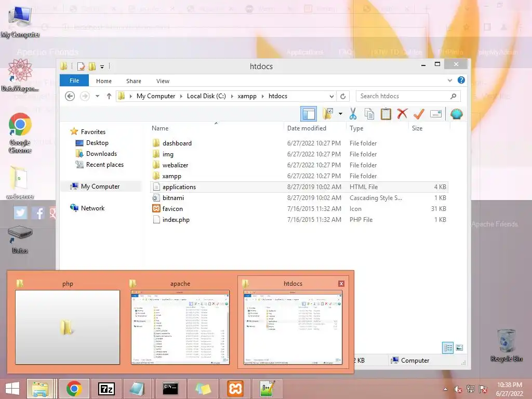Click the search magnifier icon

(x=453, y=96)
